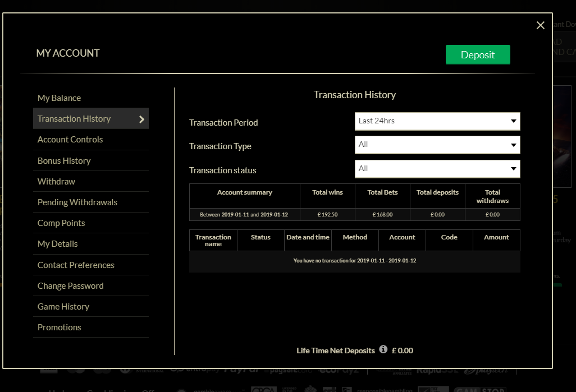This screenshot has width=576, height=392.
Task: View Bonus History
Action: (x=64, y=161)
